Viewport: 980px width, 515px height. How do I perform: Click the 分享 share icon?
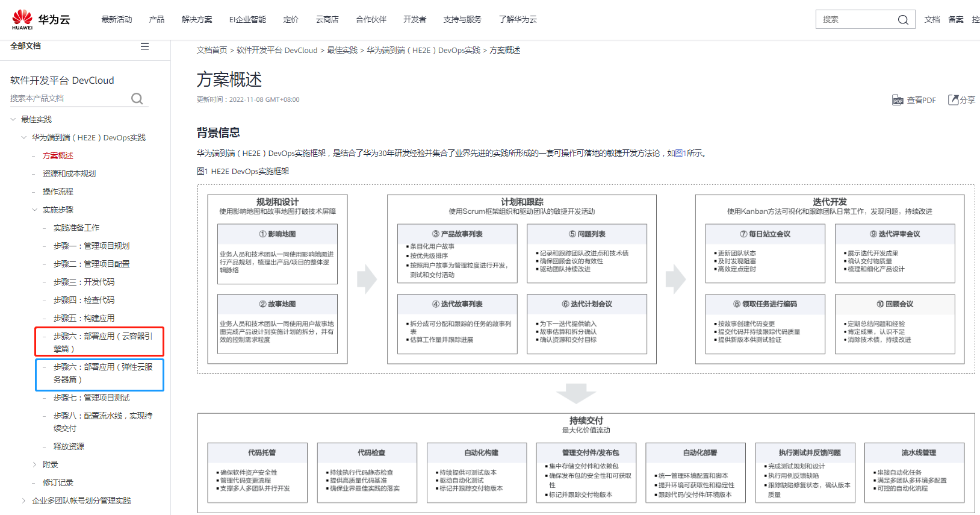tap(954, 100)
